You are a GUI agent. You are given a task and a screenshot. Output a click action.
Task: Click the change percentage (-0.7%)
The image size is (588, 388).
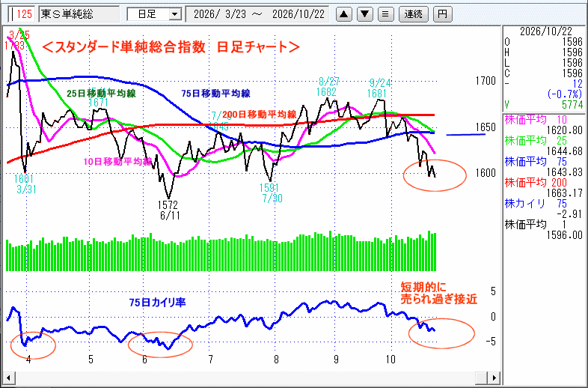pos(566,94)
